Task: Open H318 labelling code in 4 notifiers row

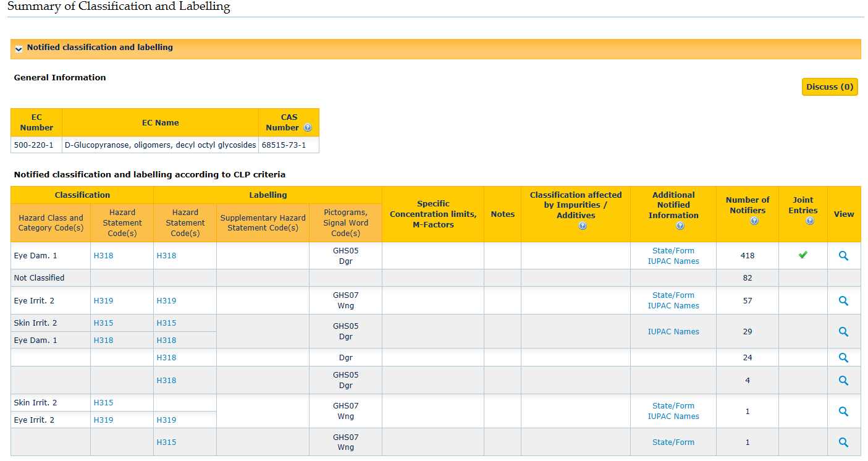Action: coord(167,381)
